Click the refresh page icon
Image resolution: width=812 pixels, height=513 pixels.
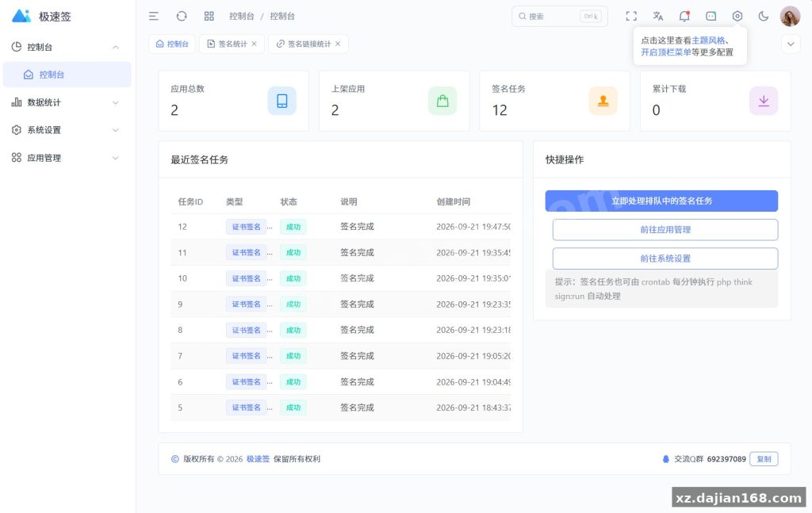[182, 16]
